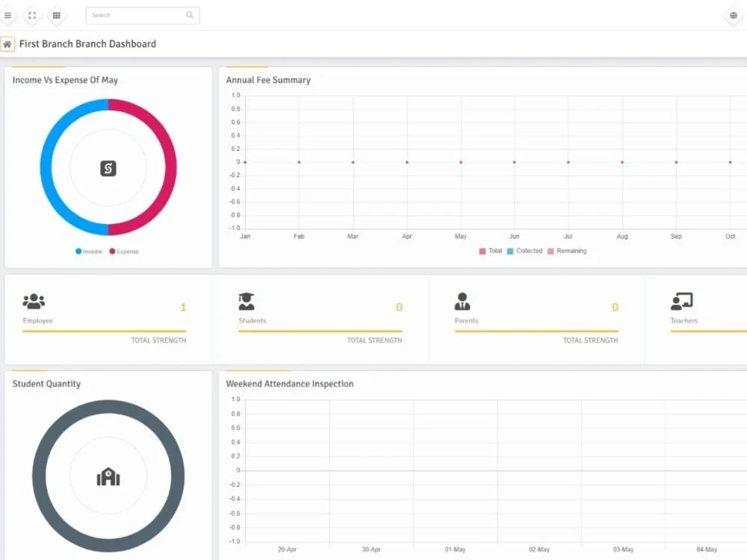Open the apps grid icon in the header
Image resolution: width=747 pixels, height=560 pixels.
[56, 15]
